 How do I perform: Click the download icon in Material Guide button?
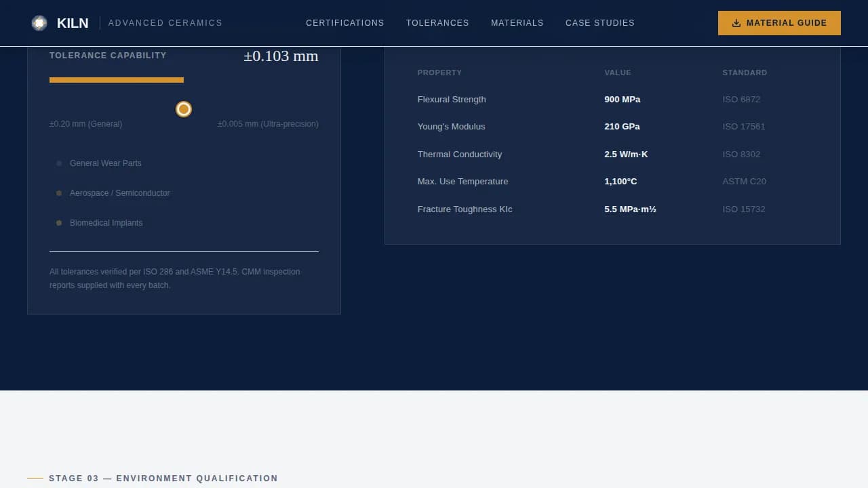(x=736, y=22)
